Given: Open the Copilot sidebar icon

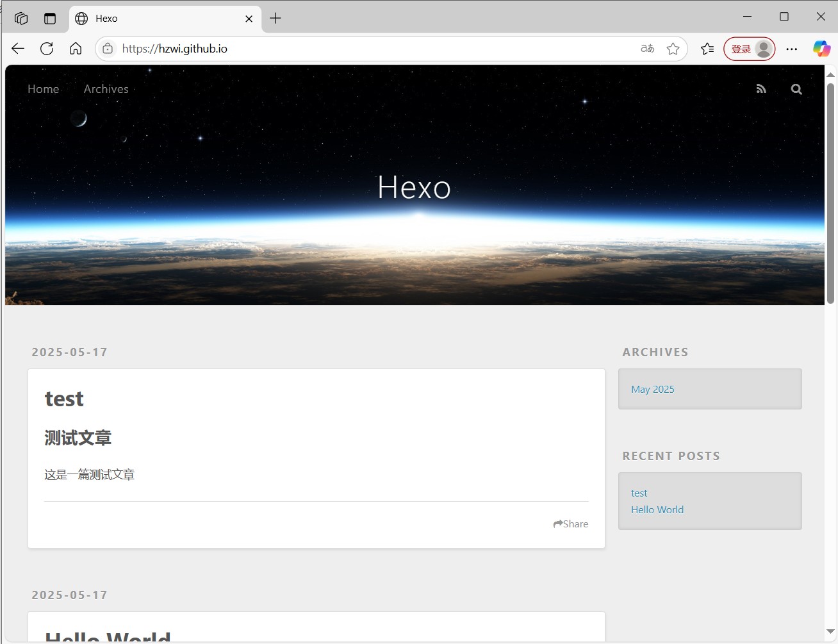Looking at the screenshot, I should click(821, 49).
